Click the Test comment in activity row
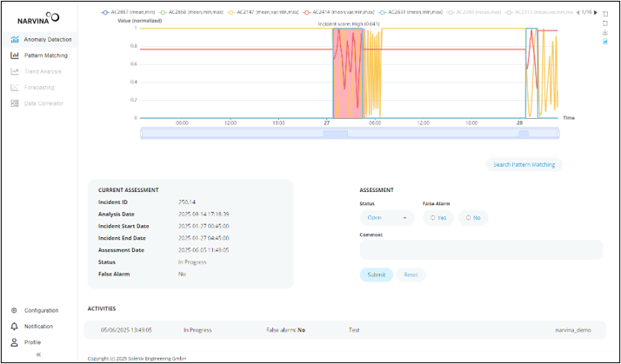The height and width of the screenshot is (364, 621). click(354, 330)
